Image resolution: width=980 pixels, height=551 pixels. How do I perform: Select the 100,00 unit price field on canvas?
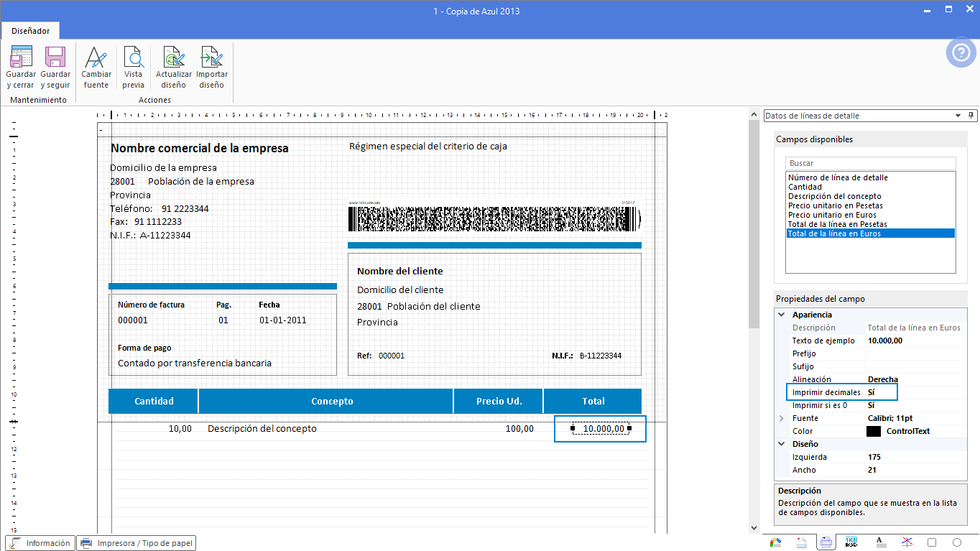(519, 429)
